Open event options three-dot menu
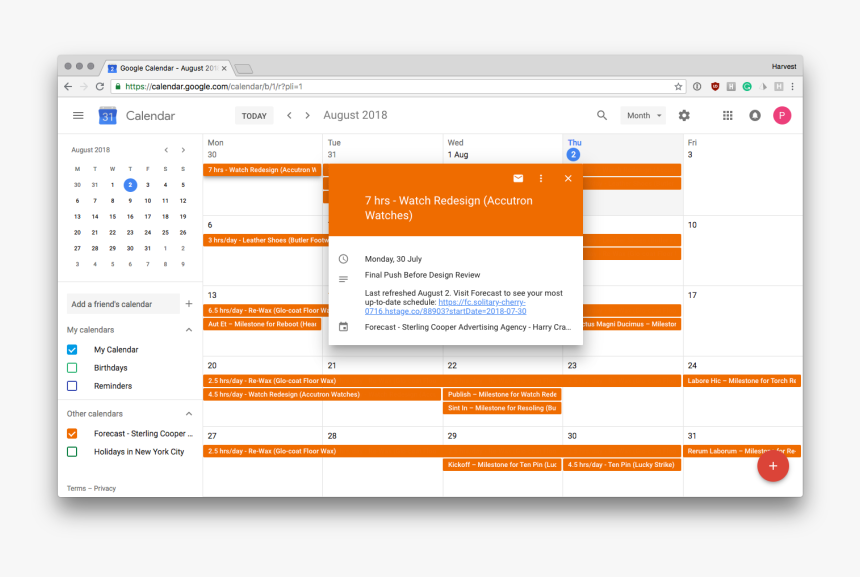The image size is (860, 577). click(541, 178)
